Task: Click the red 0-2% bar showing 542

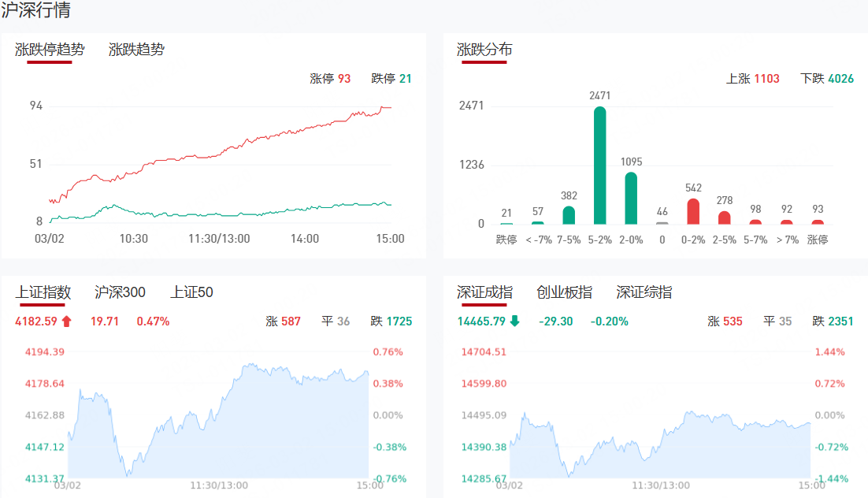Action: pos(693,211)
